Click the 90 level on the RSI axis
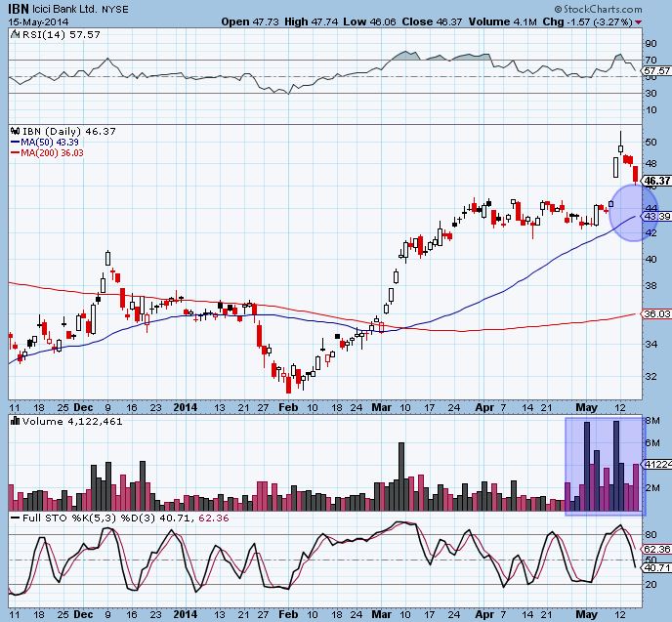This screenshot has height=622, width=672. coord(651,43)
